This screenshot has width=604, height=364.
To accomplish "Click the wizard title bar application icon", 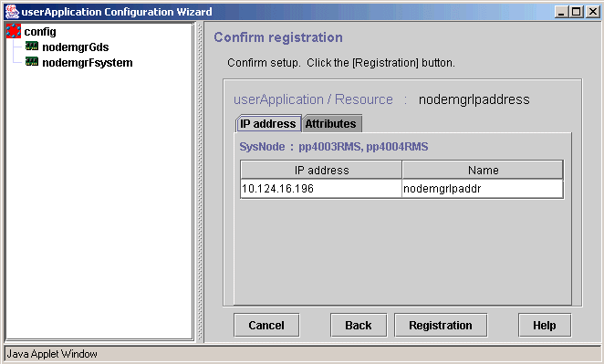I will click(12, 12).
